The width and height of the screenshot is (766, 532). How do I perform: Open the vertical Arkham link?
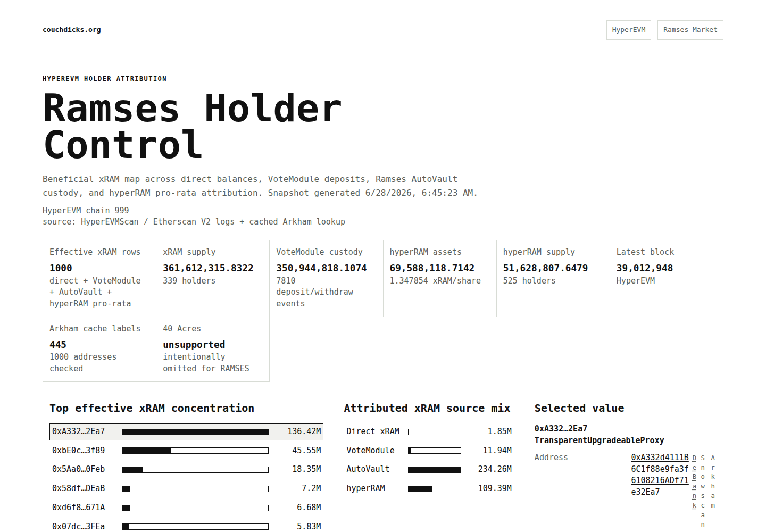point(713,481)
